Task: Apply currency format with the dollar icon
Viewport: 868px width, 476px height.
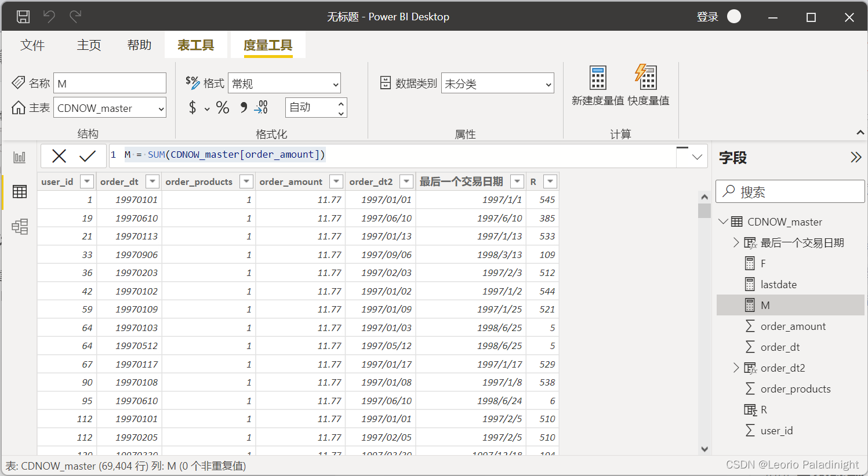Action: (x=193, y=107)
